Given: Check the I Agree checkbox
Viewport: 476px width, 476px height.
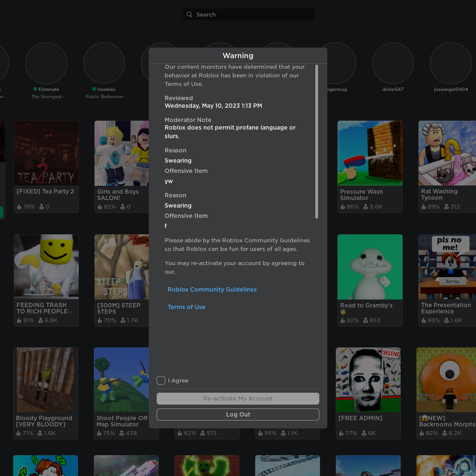Looking at the screenshot, I should 161,380.
